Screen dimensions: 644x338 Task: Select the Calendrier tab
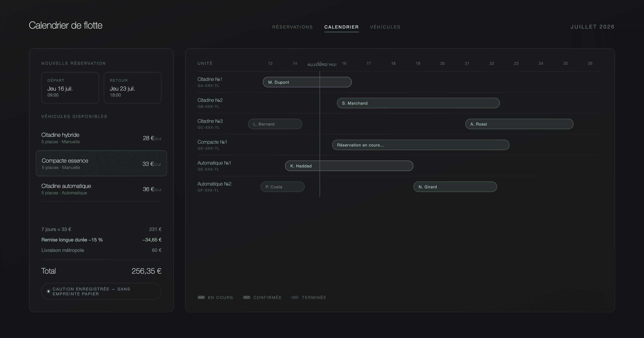[342, 27]
